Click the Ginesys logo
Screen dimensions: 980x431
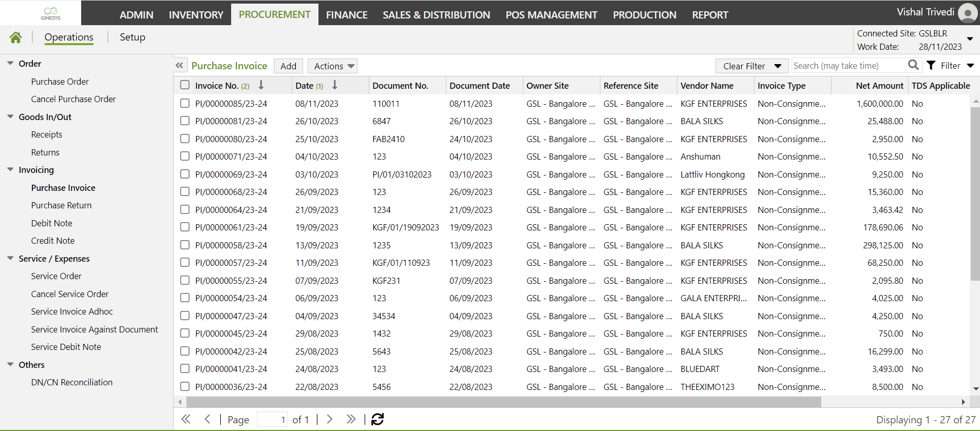[50, 13]
